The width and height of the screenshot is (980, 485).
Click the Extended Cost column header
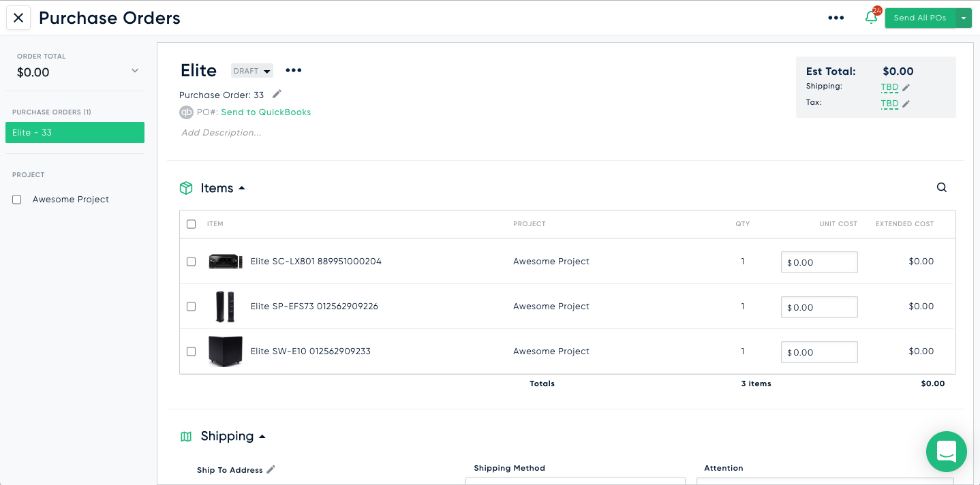[x=904, y=224]
